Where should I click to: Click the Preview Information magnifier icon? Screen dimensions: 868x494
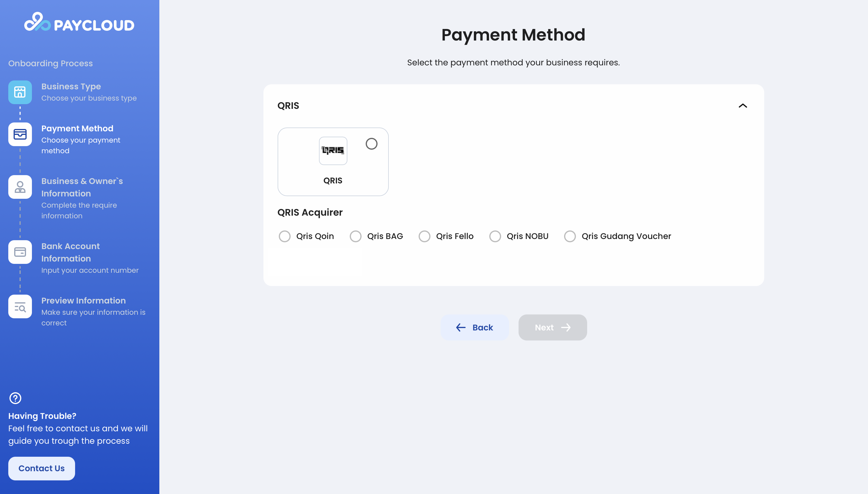coord(20,306)
